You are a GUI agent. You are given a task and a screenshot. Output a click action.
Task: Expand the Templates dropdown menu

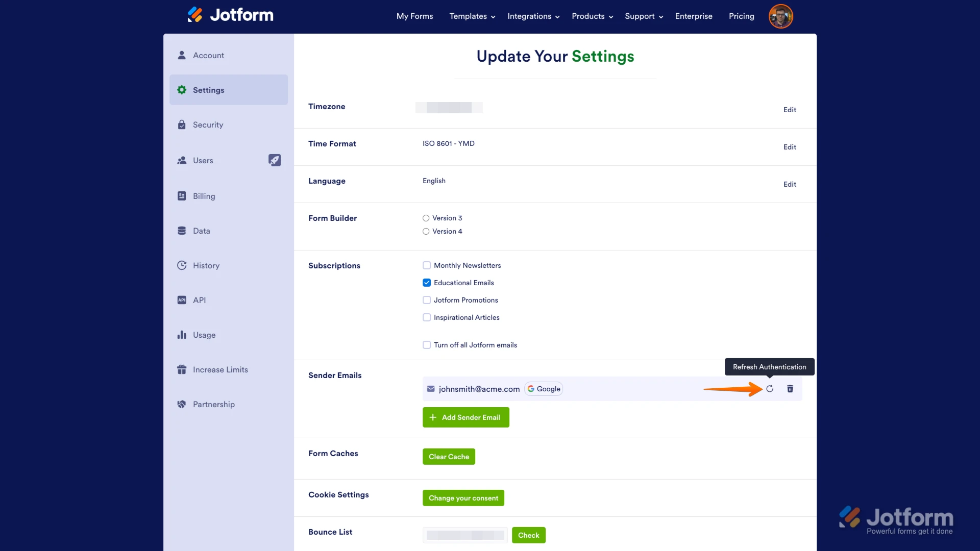pos(472,16)
